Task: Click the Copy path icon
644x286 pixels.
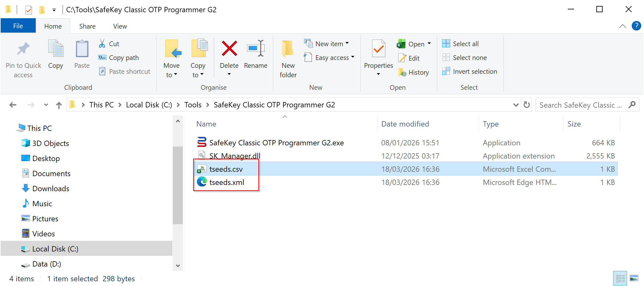Action: click(x=102, y=57)
